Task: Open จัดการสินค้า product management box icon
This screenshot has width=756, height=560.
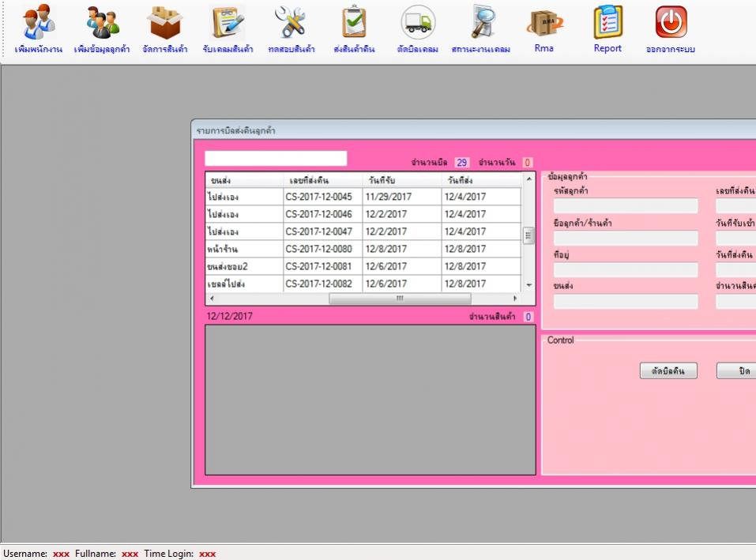Action: 165,29
